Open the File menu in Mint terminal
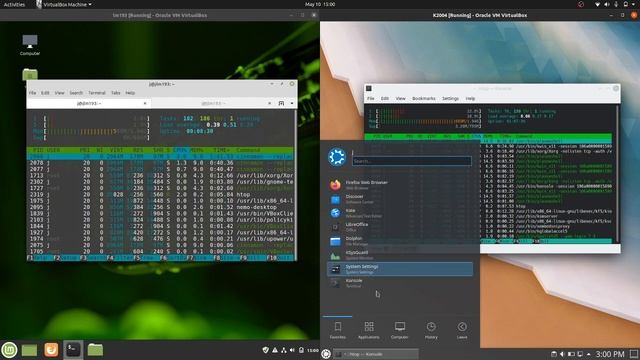This screenshot has width=640, height=360. point(32,93)
